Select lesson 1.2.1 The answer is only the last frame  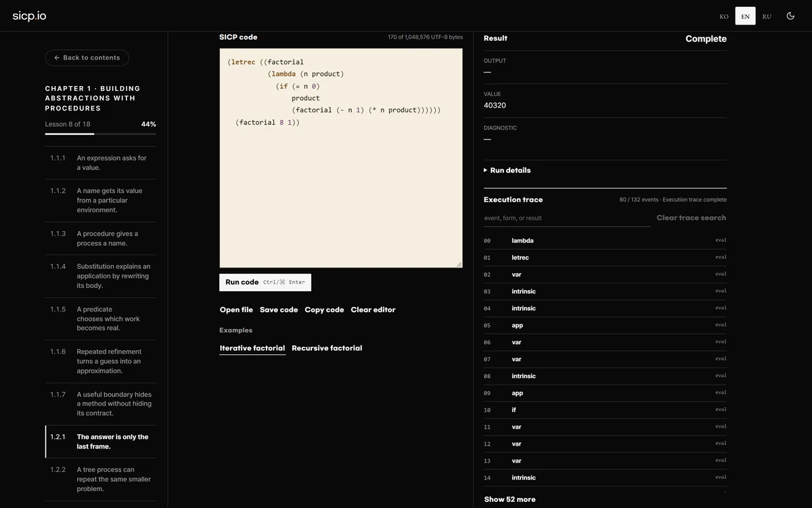[101, 442]
